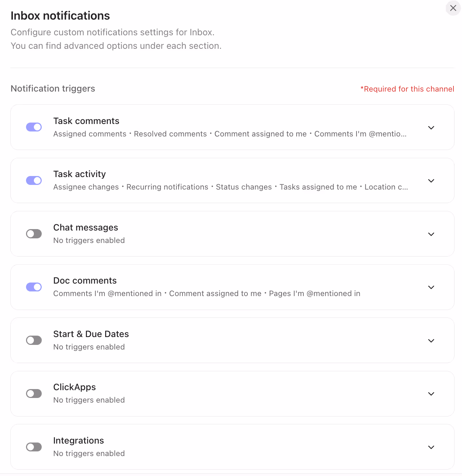Image resolution: width=462 pixels, height=476 pixels.
Task: Click Doc comments trigger summary text
Action: (x=207, y=294)
